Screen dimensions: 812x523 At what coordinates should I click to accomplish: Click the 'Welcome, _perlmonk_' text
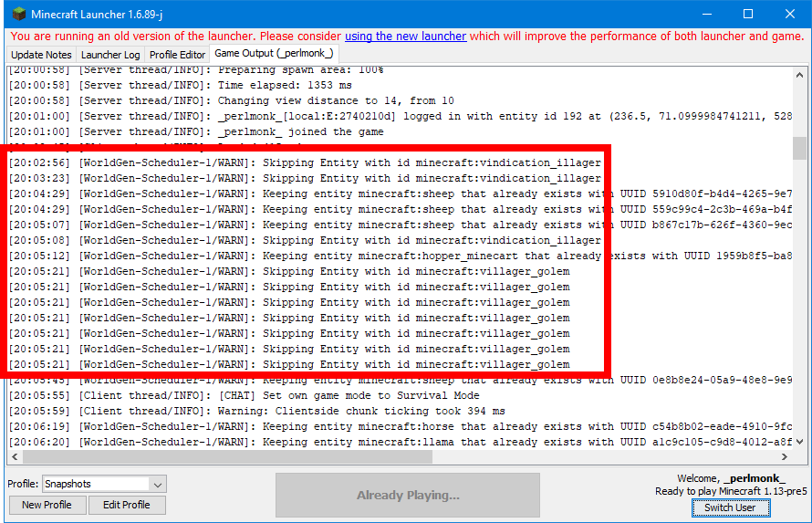731,478
